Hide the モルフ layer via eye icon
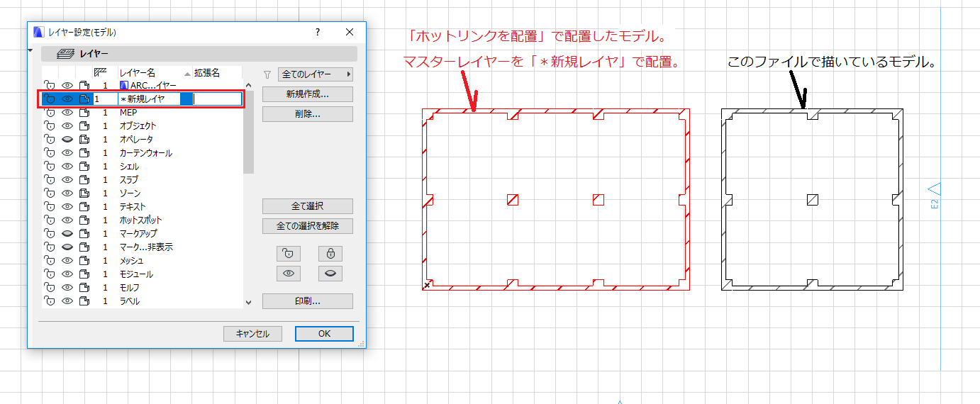Image resolution: width=980 pixels, height=404 pixels. (67, 288)
